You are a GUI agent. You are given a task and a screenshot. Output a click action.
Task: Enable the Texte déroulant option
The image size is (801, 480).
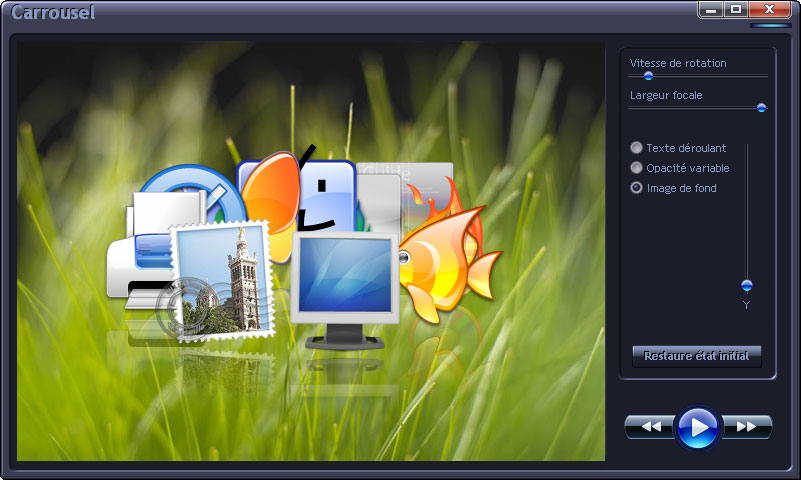point(636,148)
